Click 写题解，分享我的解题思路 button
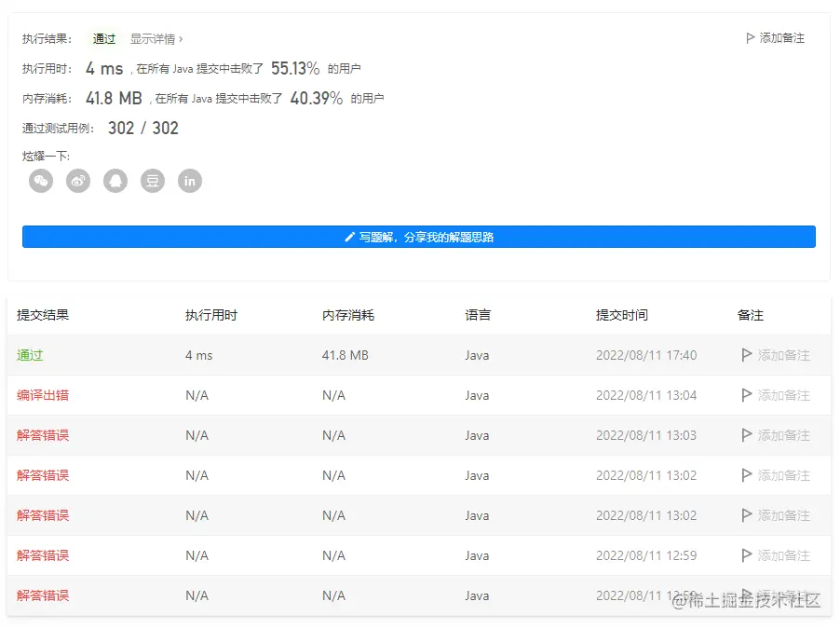Screen dimensions: 840x629 coord(419,237)
